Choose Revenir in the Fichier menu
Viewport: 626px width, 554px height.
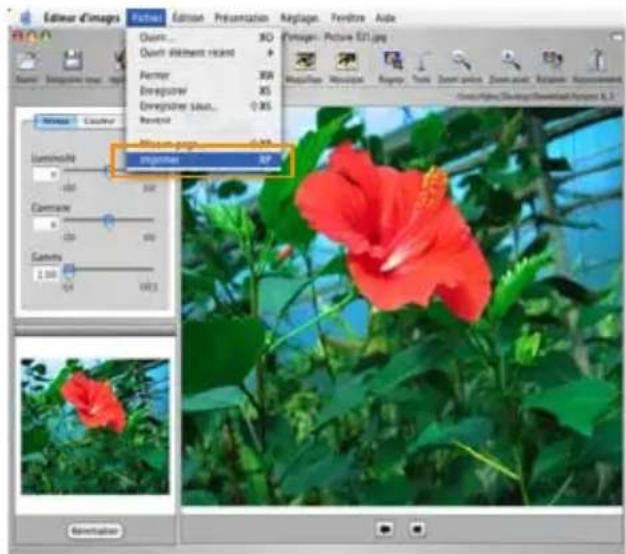click(x=204, y=120)
